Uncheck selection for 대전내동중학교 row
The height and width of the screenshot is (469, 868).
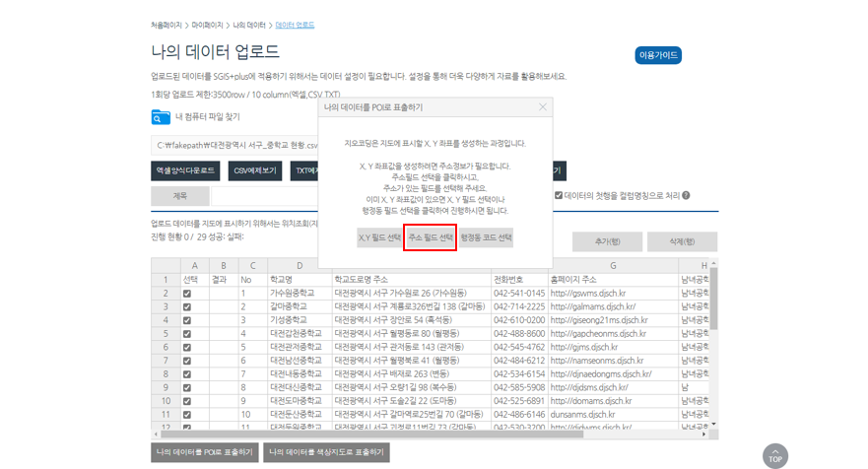187,374
